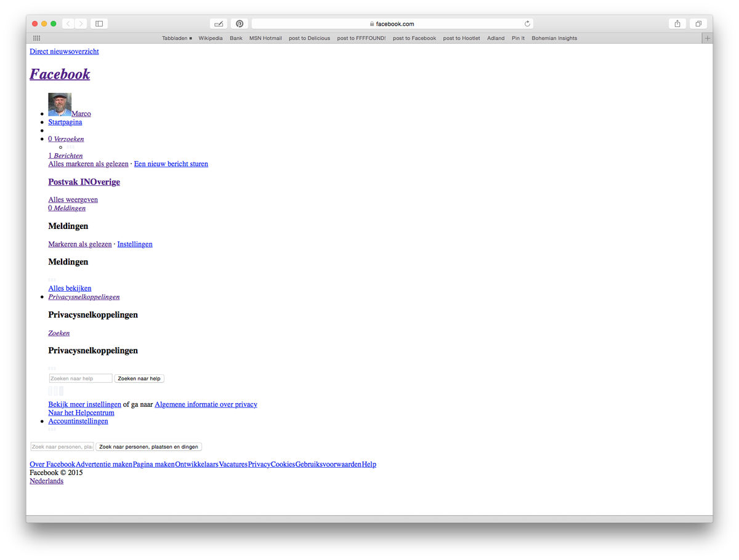This screenshot has height=560, width=739.
Task: Open the Share button in the toolbar
Action: [677, 23]
